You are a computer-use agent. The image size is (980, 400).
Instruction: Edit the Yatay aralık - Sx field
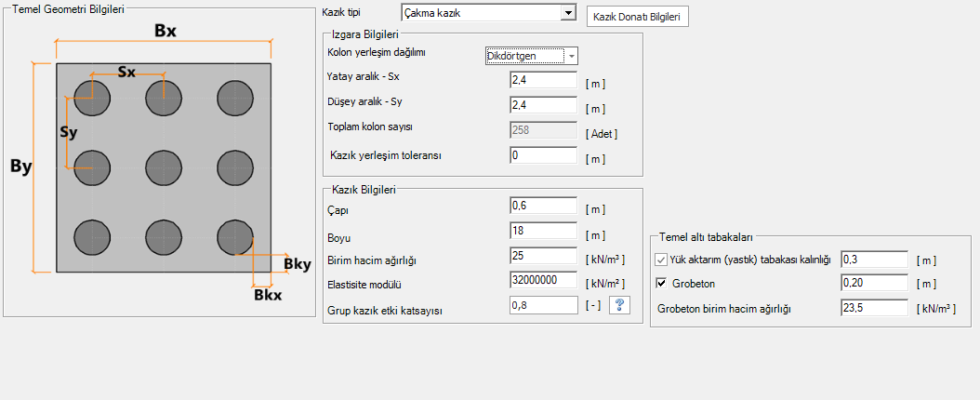[x=543, y=80]
